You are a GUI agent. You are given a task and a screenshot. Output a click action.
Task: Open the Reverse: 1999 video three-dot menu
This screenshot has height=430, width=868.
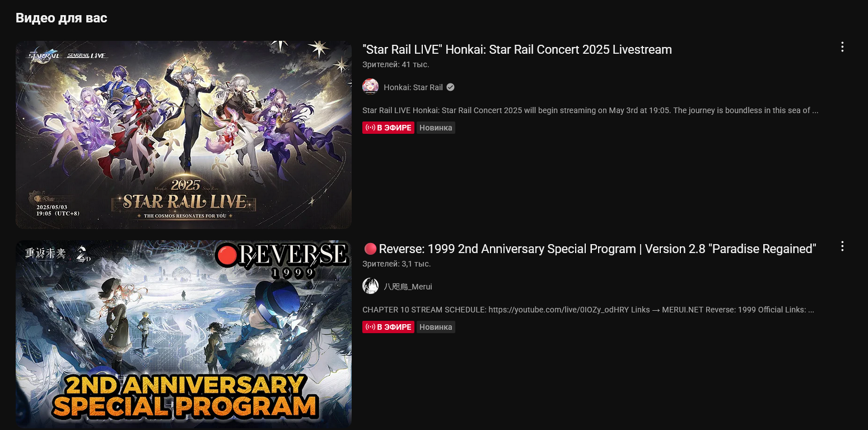[x=842, y=246]
